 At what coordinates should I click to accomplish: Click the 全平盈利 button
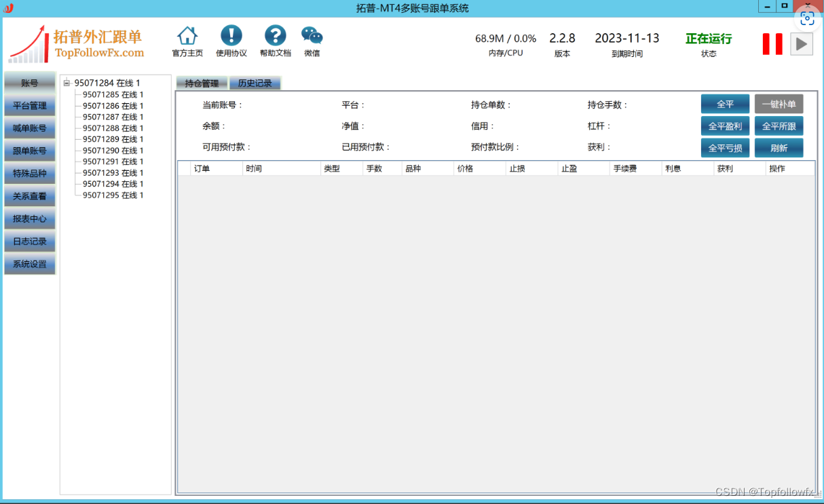pos(726,126)
